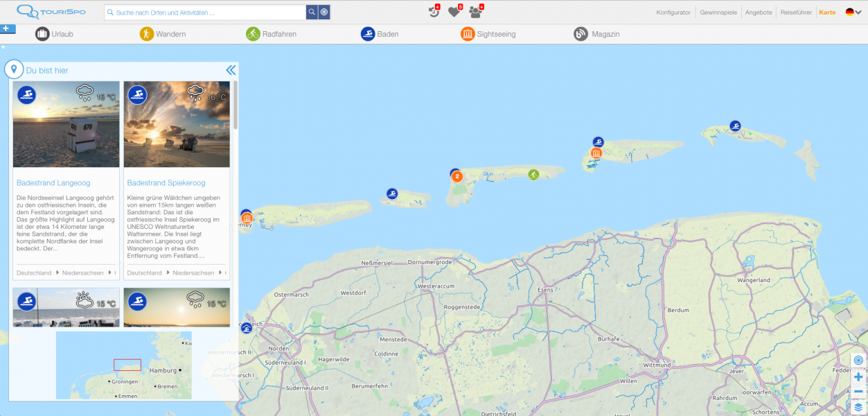Click the 'Esens' town label on the map
This screenshot has height=416, width=868.
547,290
